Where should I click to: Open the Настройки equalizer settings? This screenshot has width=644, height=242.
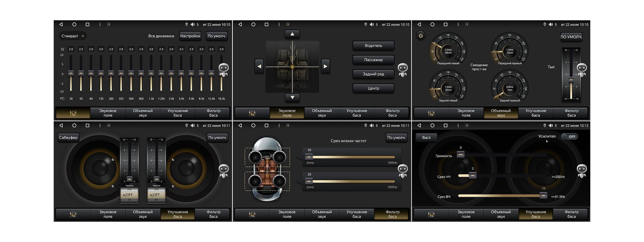pyautogui.click(x=190, y=36)
